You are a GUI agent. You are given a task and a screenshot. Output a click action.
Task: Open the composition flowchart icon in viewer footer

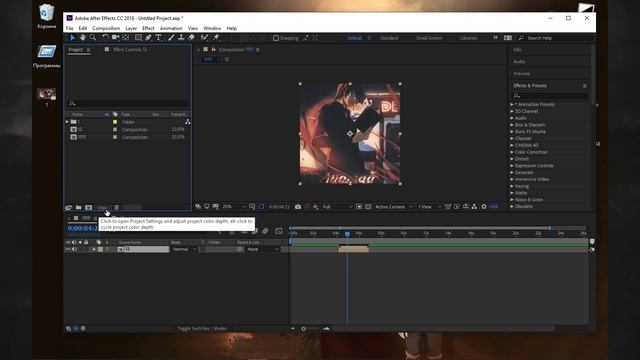[x=474, y=207]
